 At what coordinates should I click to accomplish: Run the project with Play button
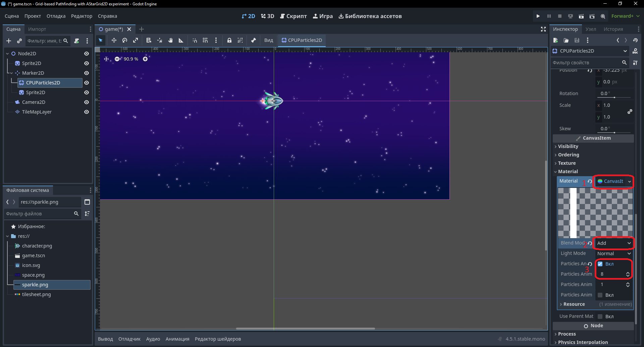(x=538, y=16)
